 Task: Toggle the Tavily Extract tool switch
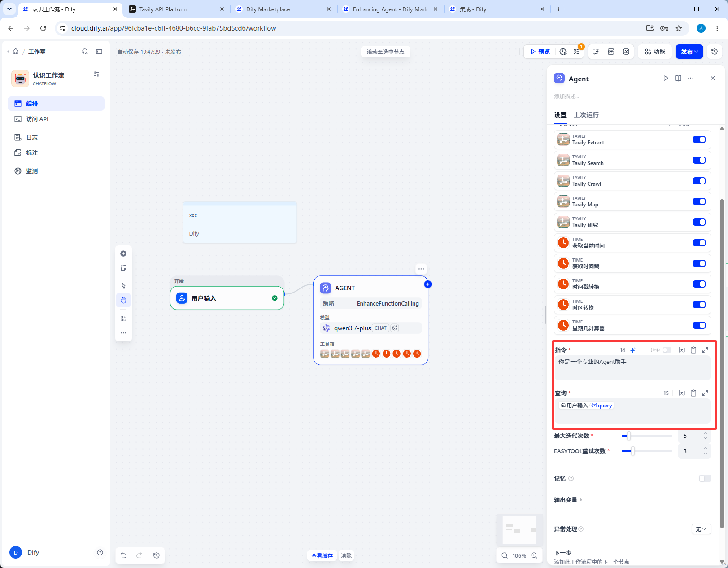pos(699,140)
